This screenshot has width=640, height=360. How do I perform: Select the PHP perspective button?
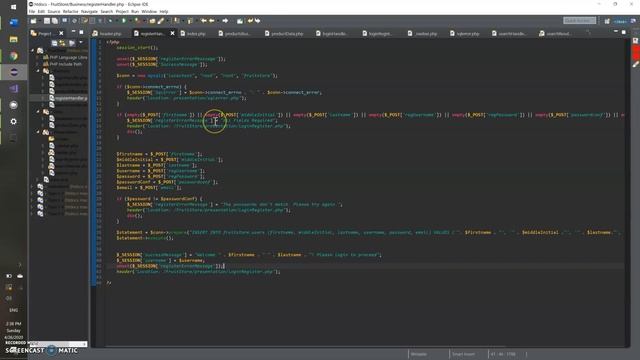pyautogui.click(x=620, y=21)
